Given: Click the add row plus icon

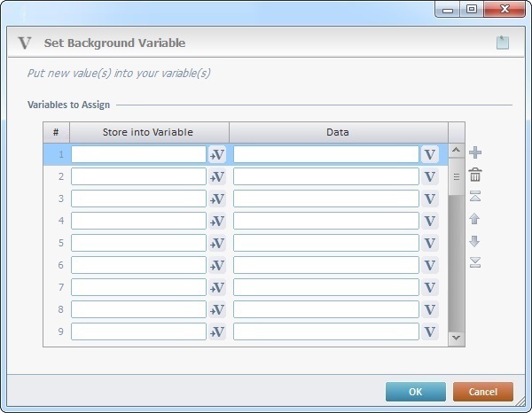Looking at the screenshot, I should point(475,153).
